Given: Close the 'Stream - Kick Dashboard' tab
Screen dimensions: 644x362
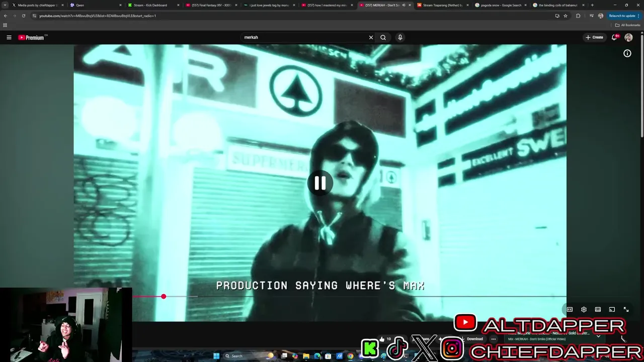Looking at the screenshot, I should (178, 5).
